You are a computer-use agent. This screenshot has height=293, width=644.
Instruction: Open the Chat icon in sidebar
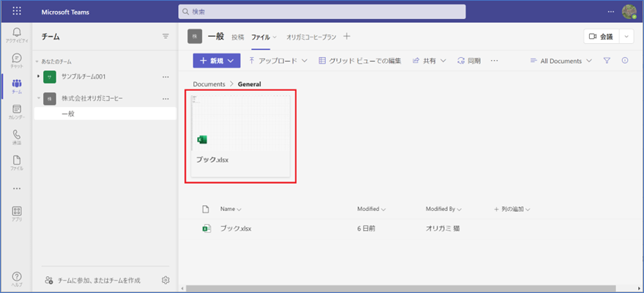point(16,61)
